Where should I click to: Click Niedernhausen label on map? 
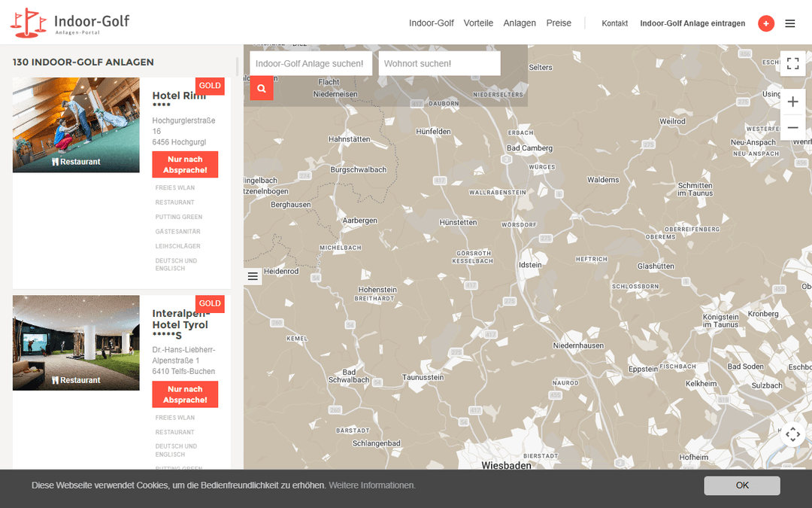coord(578,345)
